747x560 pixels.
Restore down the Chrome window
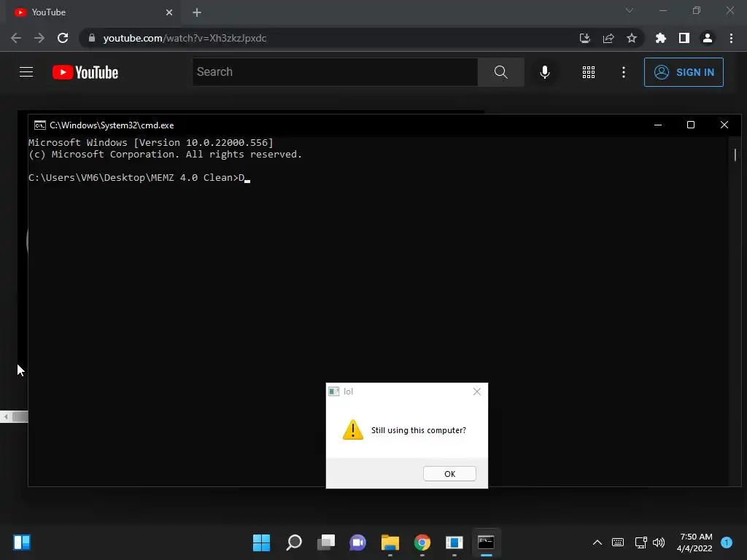697,10
